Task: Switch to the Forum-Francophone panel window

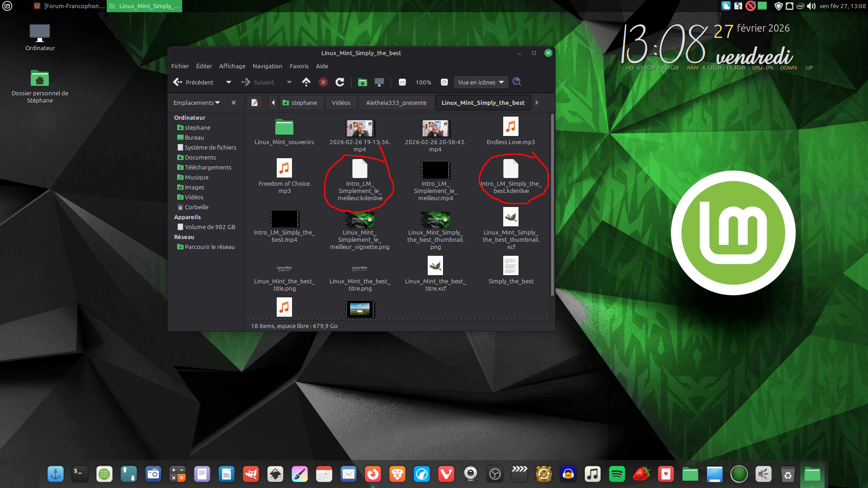Action: point(69,6)
